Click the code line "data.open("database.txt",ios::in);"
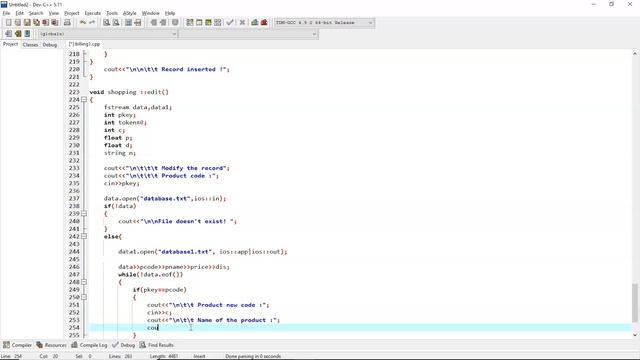Screen dimensions: 640x360 [x=164, y=198]
